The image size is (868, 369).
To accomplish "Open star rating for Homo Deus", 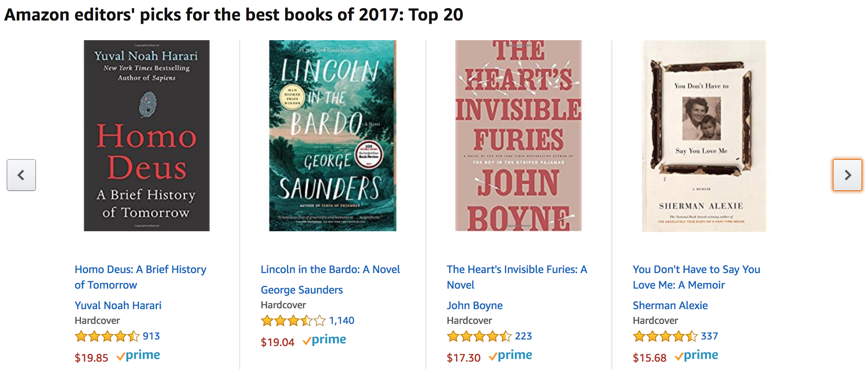I will click(x=107, y=336).
